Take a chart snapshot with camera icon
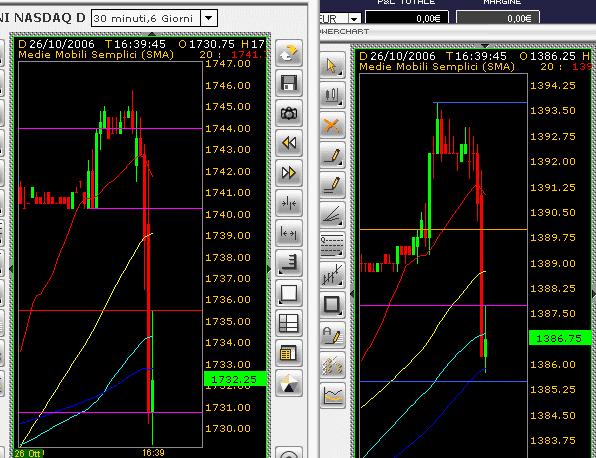 pos(288,113)
